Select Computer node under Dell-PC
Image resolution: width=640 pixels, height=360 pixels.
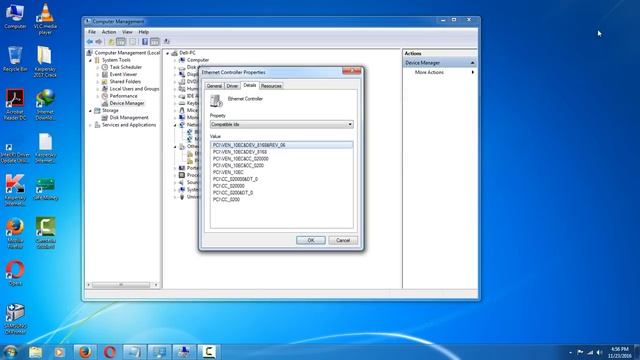198,60
